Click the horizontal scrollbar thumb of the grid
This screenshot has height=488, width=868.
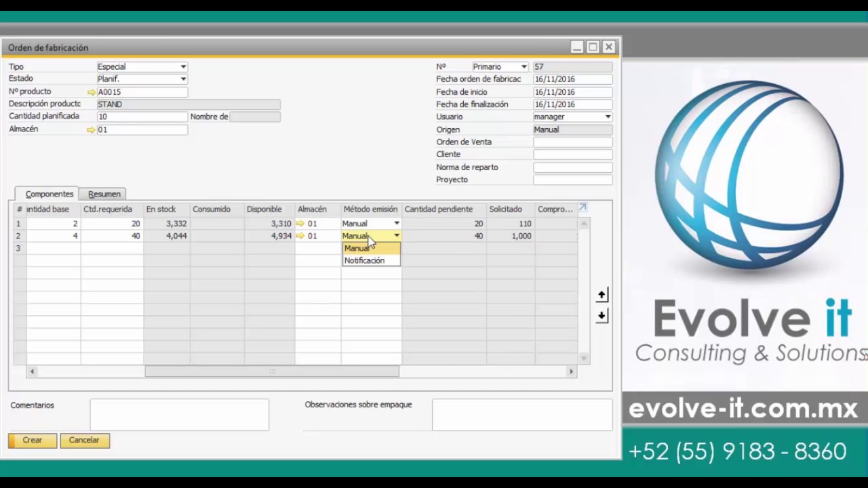coord(272,371)
